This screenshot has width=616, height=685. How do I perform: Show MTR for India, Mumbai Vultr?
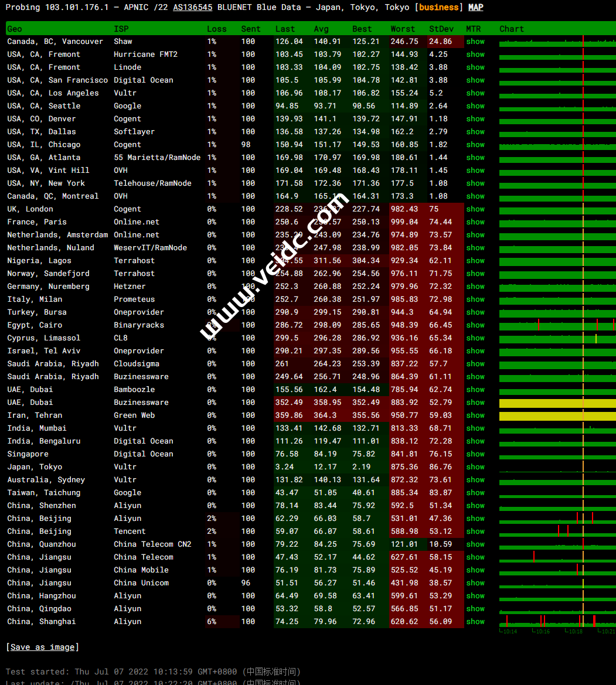pyautogui.click(x=475, y=428)
